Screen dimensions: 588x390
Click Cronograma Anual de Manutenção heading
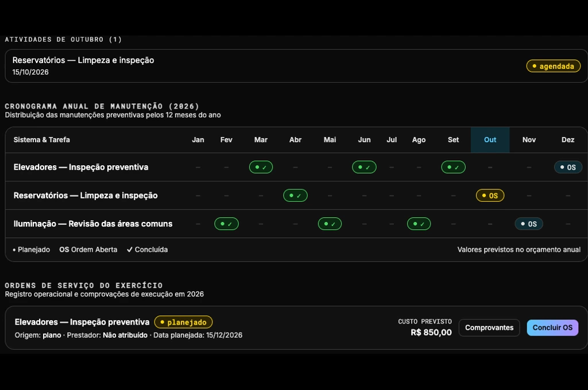click(102, 107)
